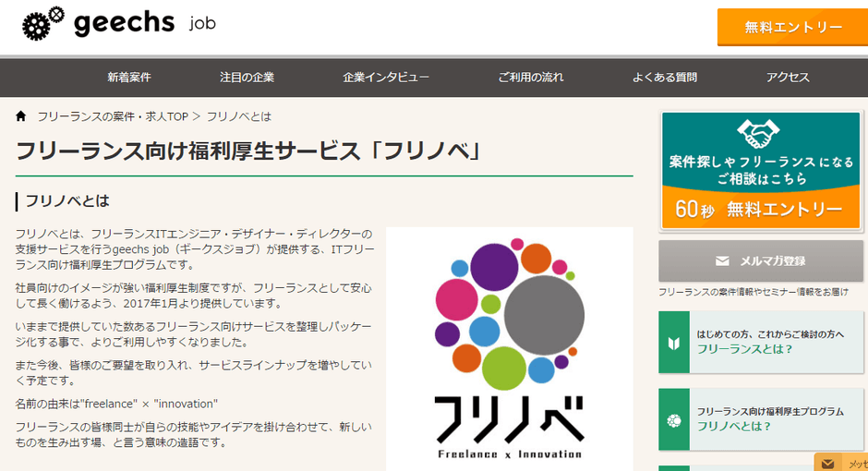Click the フリノベとは breadcrumb text
The image size is (868, 471).
pos(239,116)
